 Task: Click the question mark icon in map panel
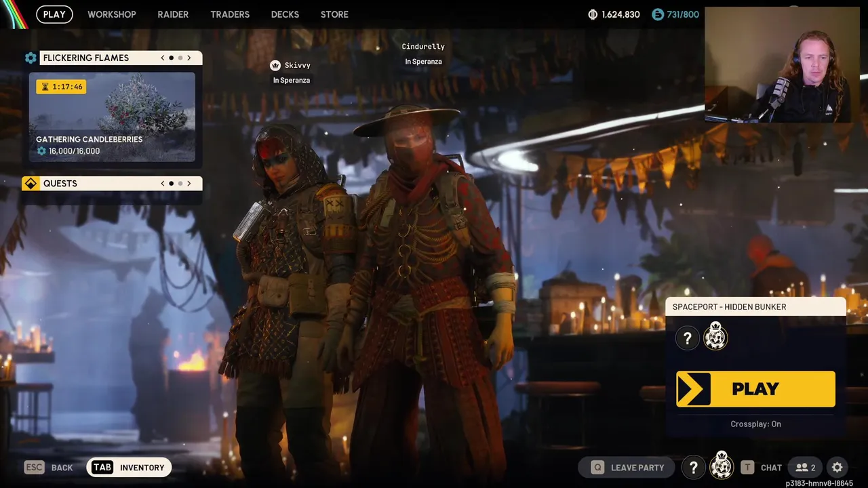click(x=687, y=338)
